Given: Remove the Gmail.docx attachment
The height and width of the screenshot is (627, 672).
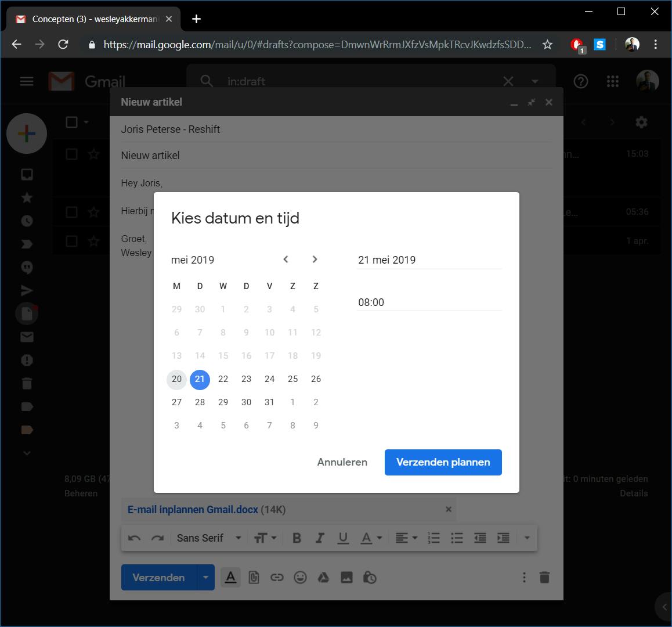Looking at the screenshot, I should 448,509.
